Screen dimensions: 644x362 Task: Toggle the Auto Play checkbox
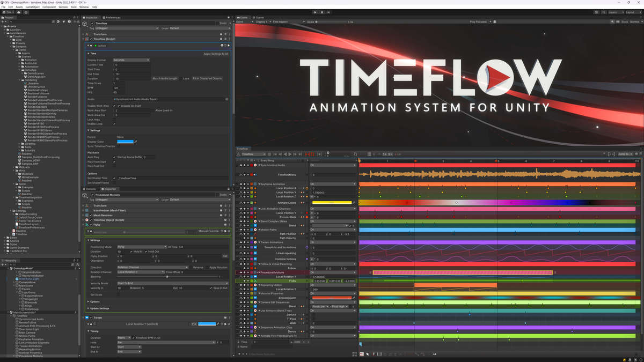(114, 157)
